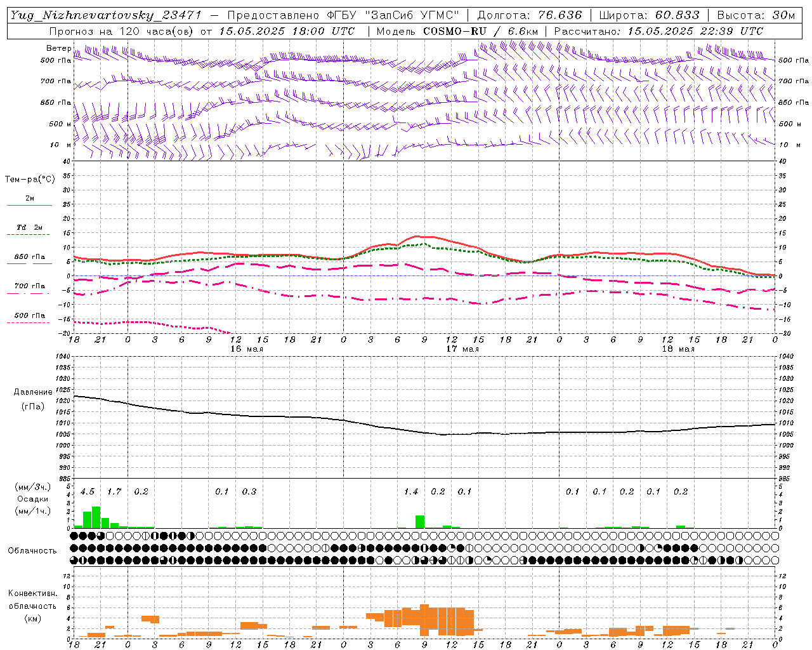Click the "17 мая" date label
This screenshot has height=650, width=812.
click(462, 349)
